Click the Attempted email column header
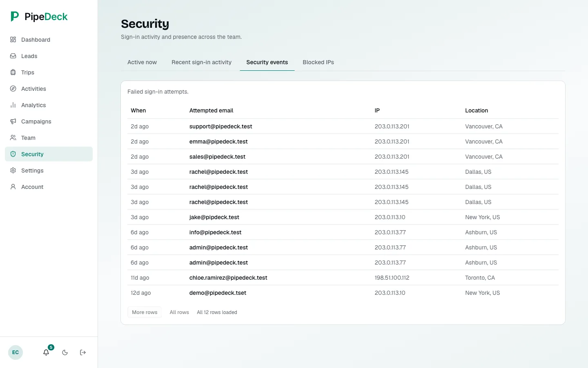 point(211,110)
